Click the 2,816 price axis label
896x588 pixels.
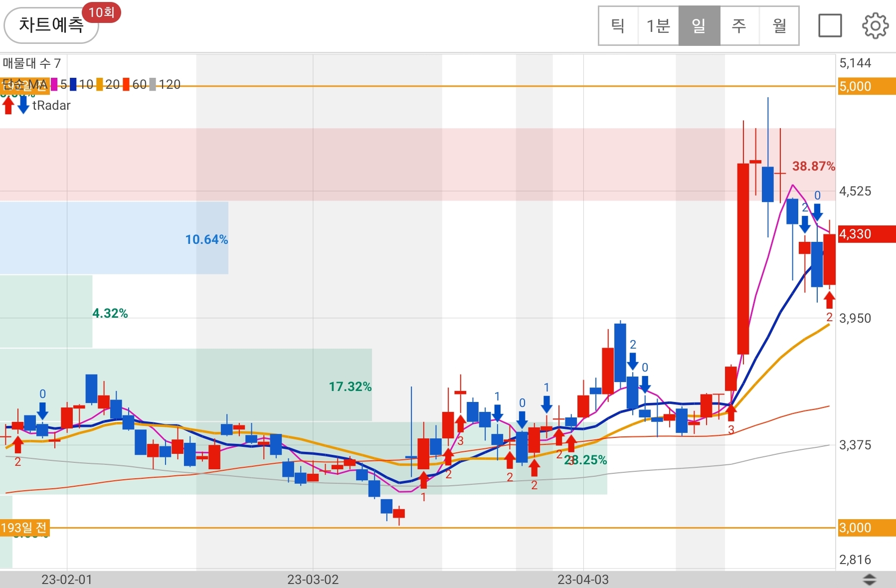[x=855, y=560]
